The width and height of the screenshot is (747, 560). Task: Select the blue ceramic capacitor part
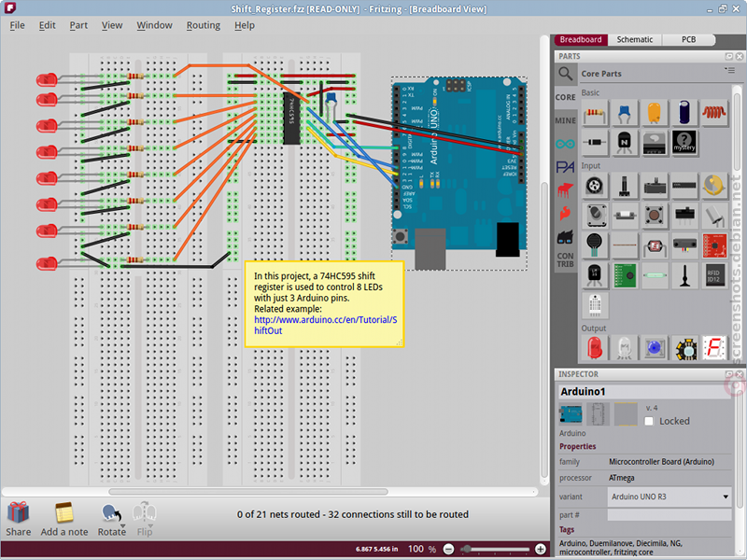(x=624, y=113)
